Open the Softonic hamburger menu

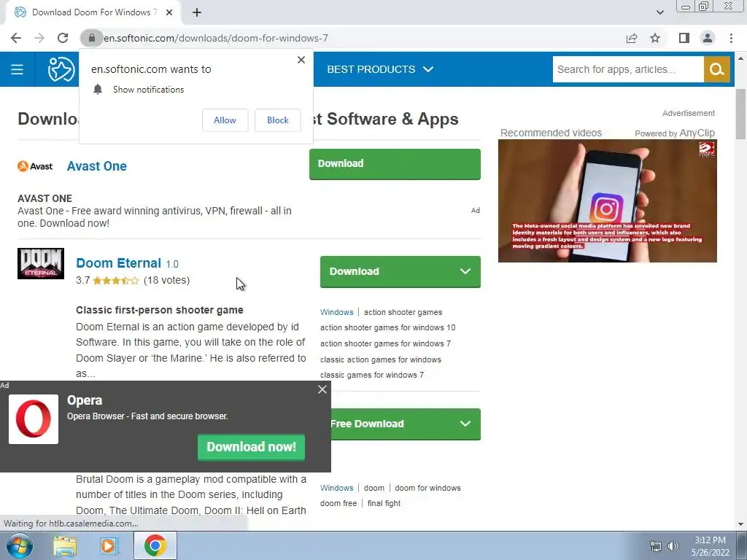tap(18, 69)
